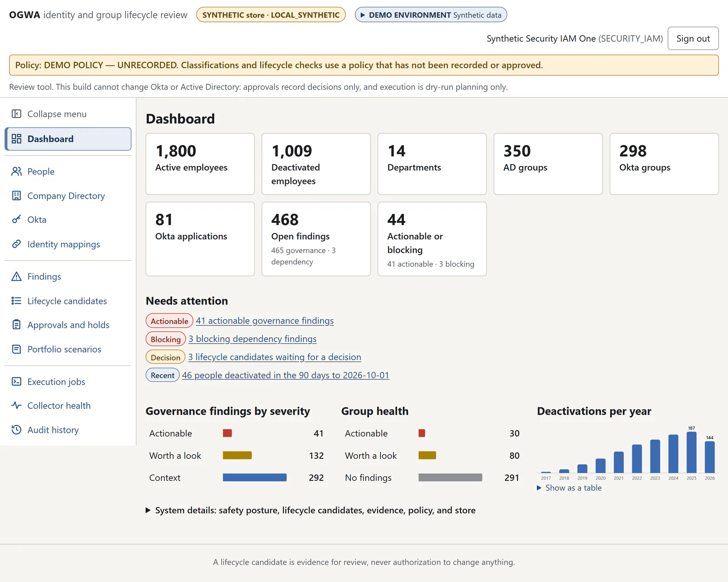Open the Findings page label
The image size is (728, 582).
tap(44, 276)
